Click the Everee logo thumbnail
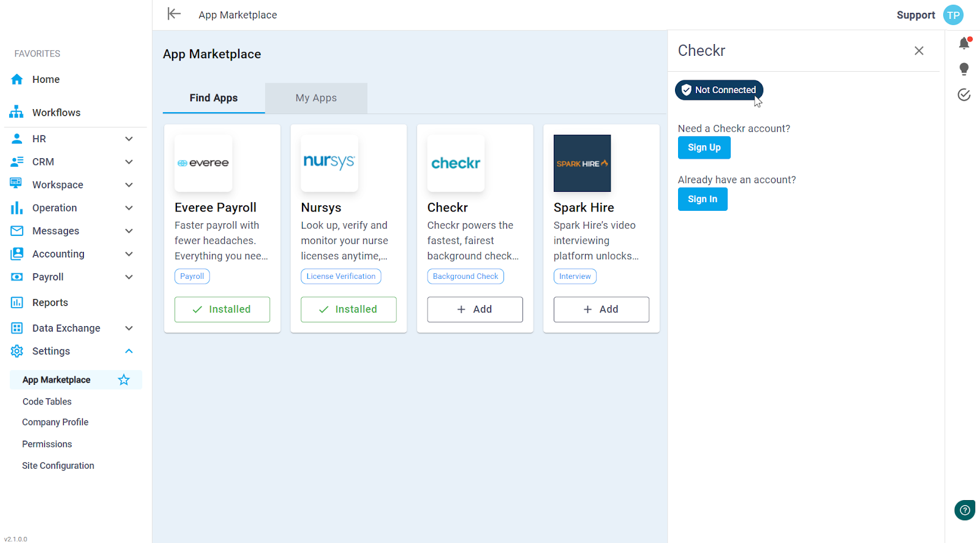This screenshot has width=980, height=543. point(203,163)
